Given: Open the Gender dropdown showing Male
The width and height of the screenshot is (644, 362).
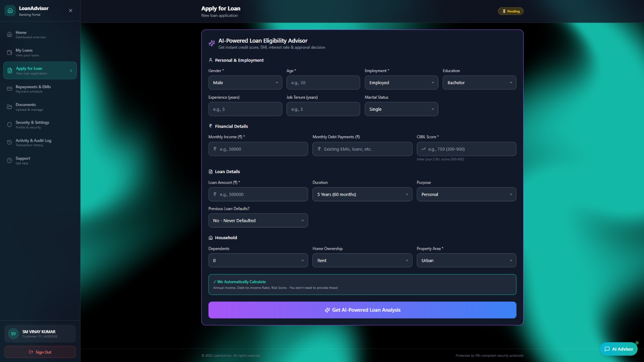Looking at the screenshot, I should click(245, 83).
